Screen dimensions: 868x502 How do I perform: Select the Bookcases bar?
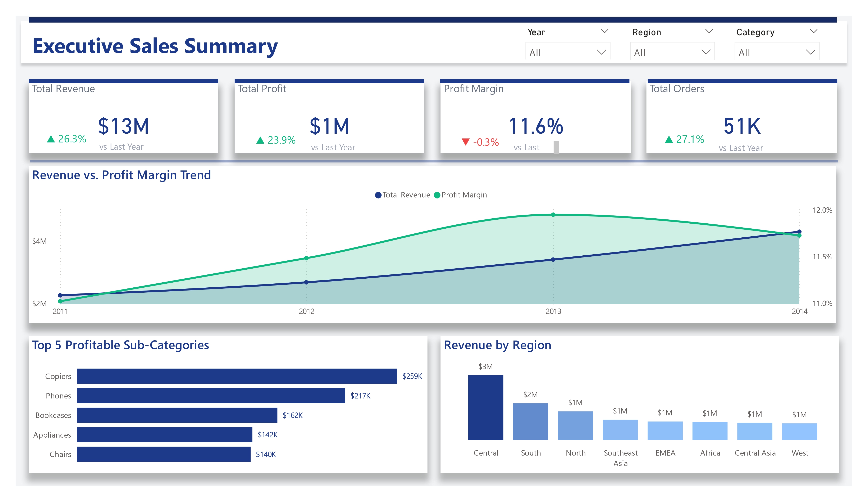[x=177, y=415]
